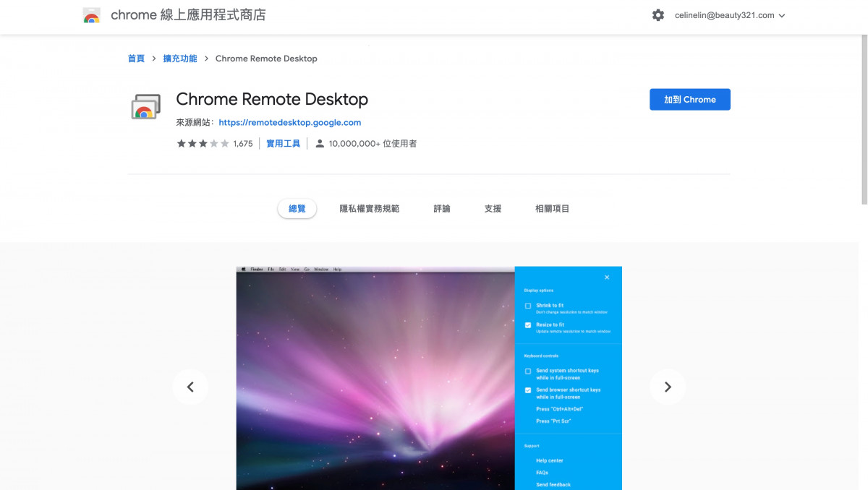Viewport: 868px width, 490px height.
Task: Open settings via the gear icon
Action: point(658,15)
